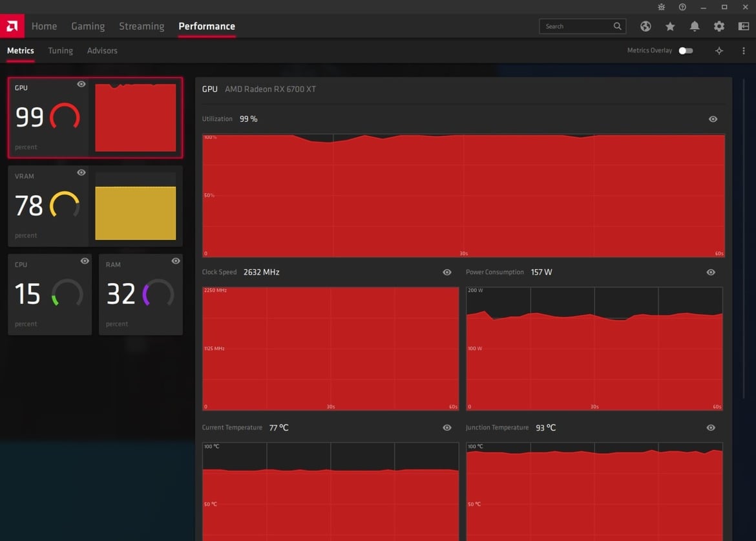Click the 93 °C junction temperature value
The height and width of the screenshot is (541, 756).
point(546,428)
